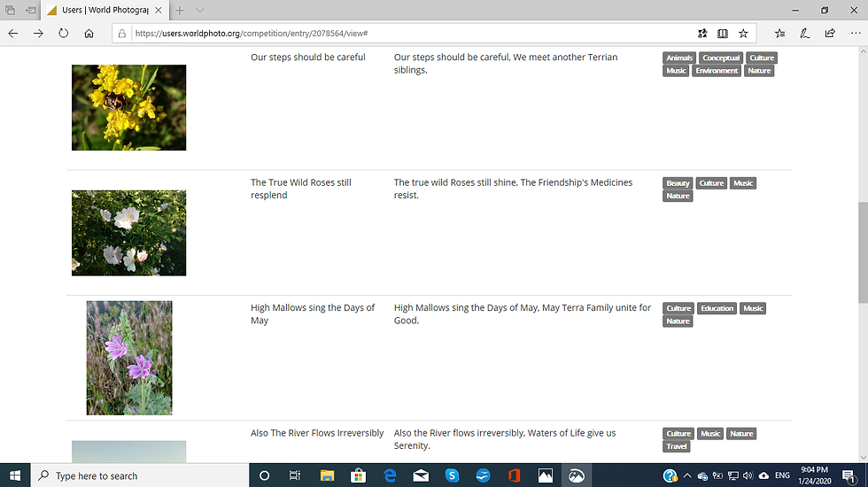Image resolution: width=868 pixels, height=487 pixels.
Task: Open Skype from the taskbar
Action: click(x=452, y=475)
